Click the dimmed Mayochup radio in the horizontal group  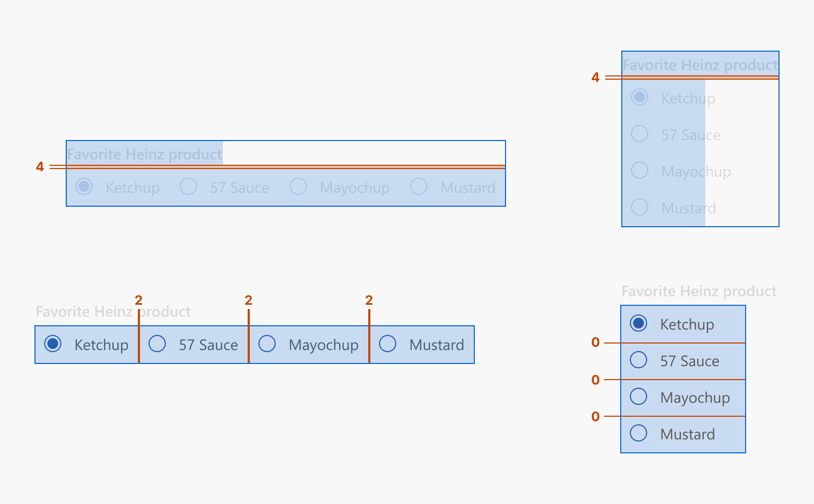(x=298, y=186)
